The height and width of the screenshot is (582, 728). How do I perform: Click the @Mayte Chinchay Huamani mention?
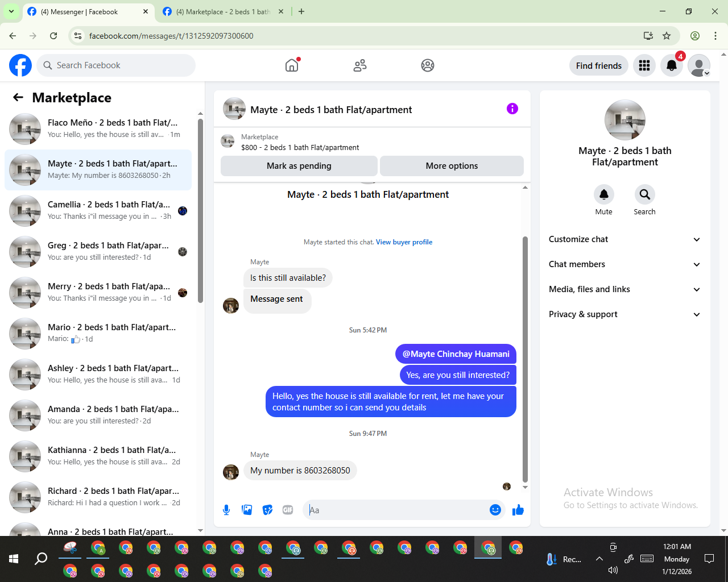(456, 354)
